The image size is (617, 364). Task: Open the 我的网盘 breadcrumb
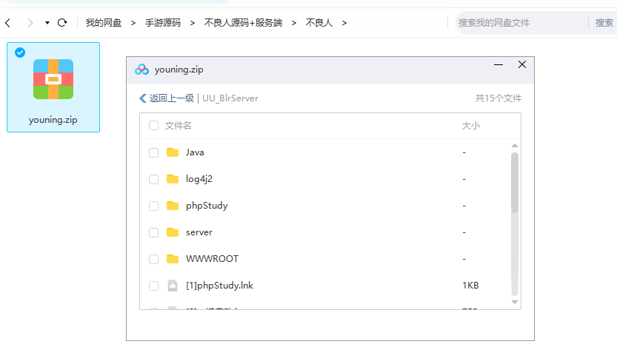pyautogui.click(x=104, y=23)
